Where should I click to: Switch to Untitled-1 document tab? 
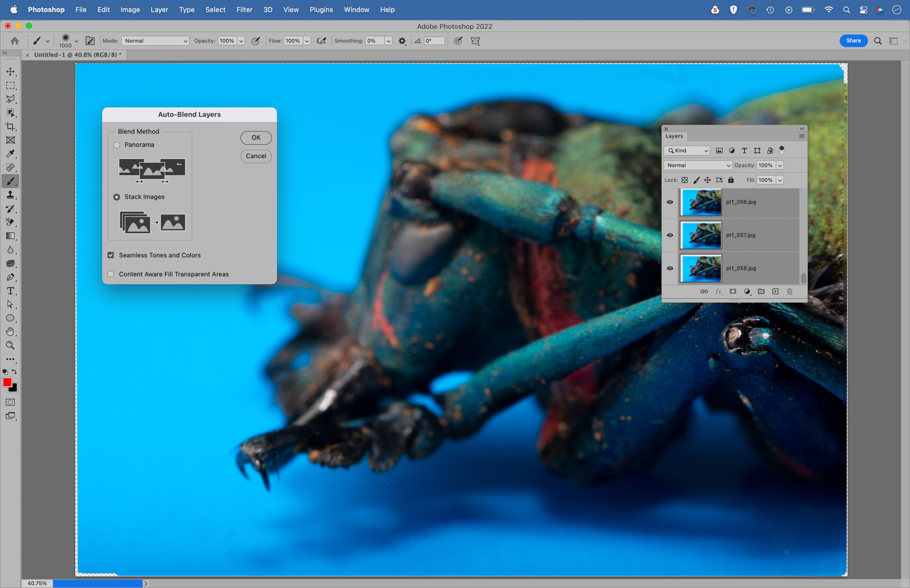pyautogui.click(x=78, y=55)
